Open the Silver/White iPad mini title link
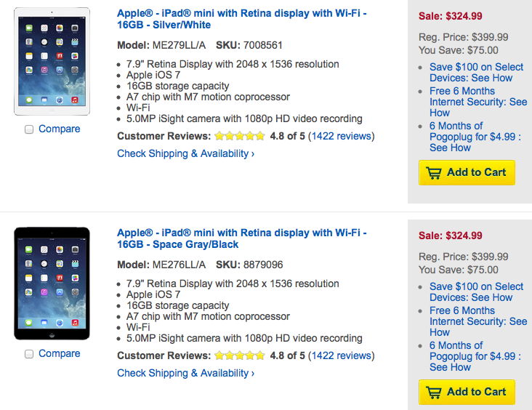The image size is (532, 410). point(241,19)
